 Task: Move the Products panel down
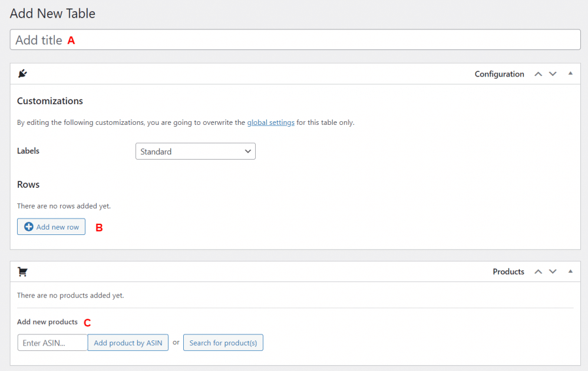tap(553, 271)
